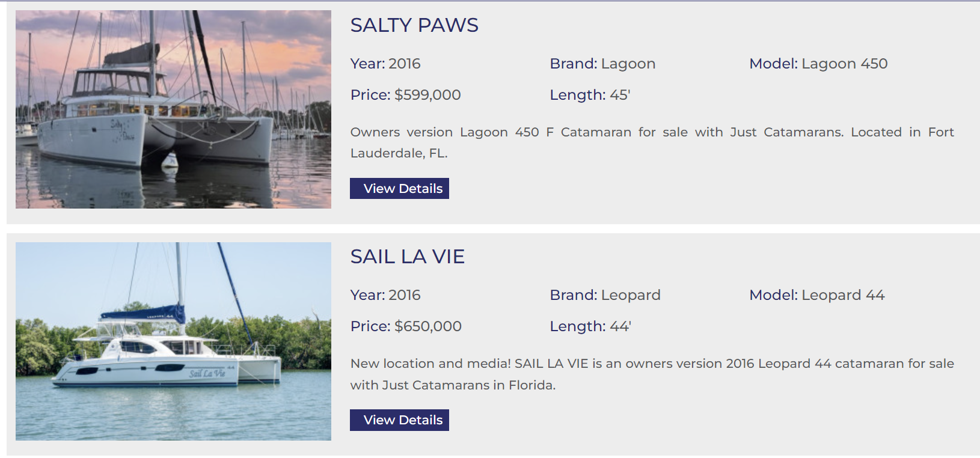Click the SALTY PAWS catamaran photo
This screenshot has width=980, height=458.
tap(173, 108)
